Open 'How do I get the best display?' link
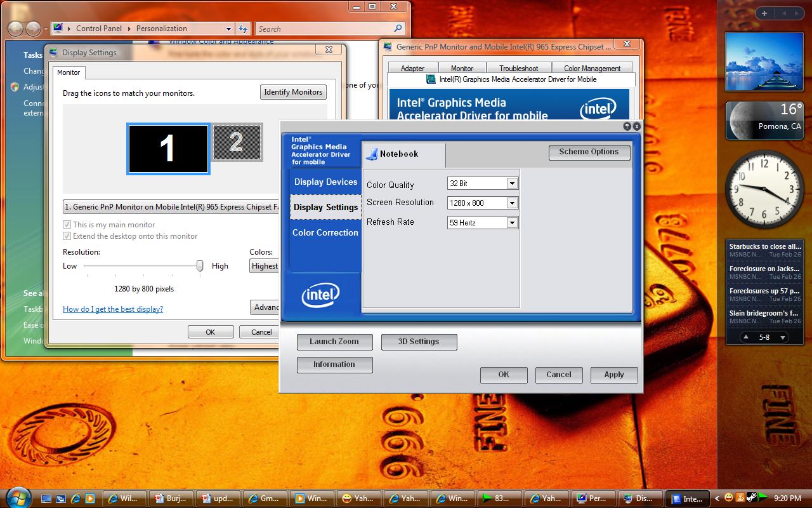The width and height of the screenshot is (812, 508). click(113, 309)
